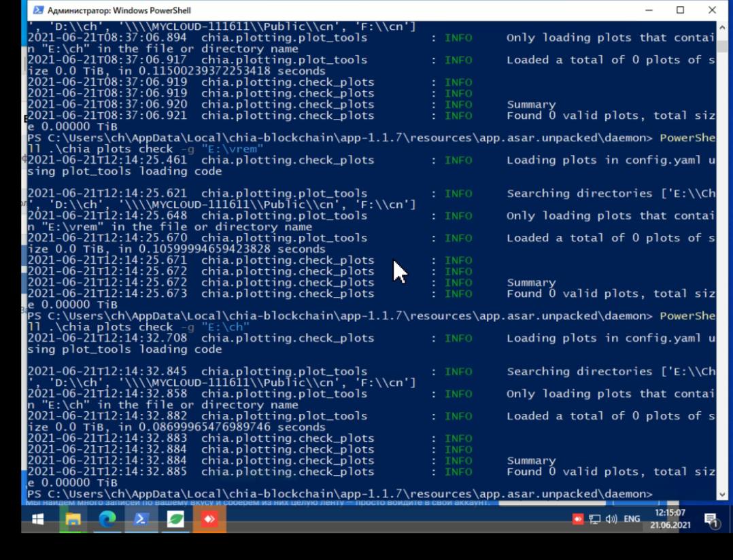Screen dimensions: 733x560
Task: Click the command argument "E:\vrem"
Action: click(233, 149)
